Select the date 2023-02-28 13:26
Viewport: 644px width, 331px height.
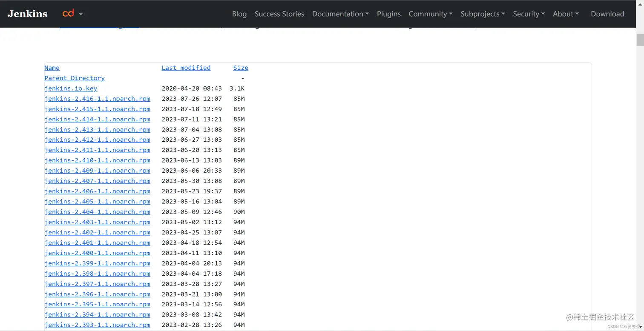tap(192, 325)
